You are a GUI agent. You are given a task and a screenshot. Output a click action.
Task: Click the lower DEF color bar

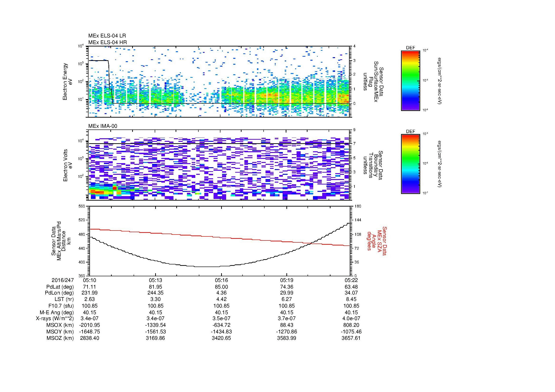(x=410, y=164)
